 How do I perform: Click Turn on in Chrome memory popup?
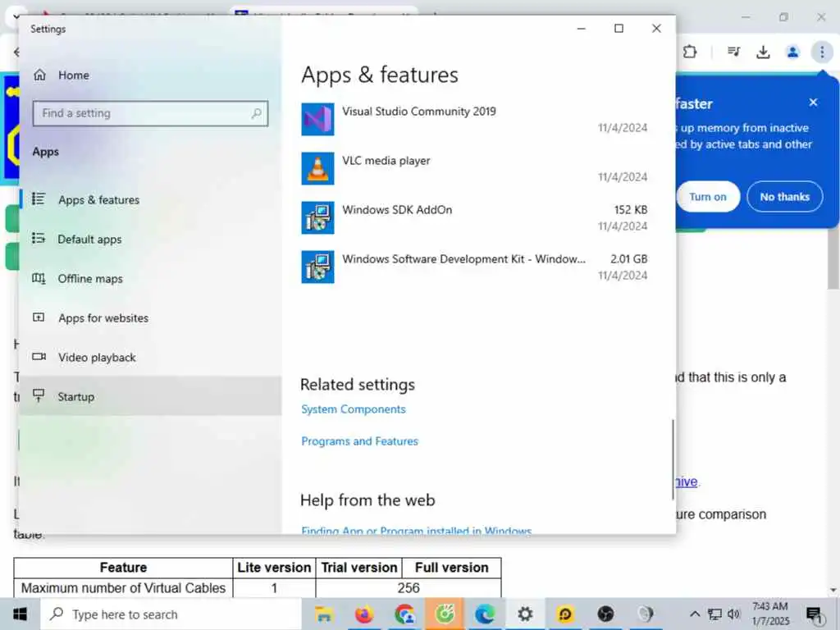[708, 197]
